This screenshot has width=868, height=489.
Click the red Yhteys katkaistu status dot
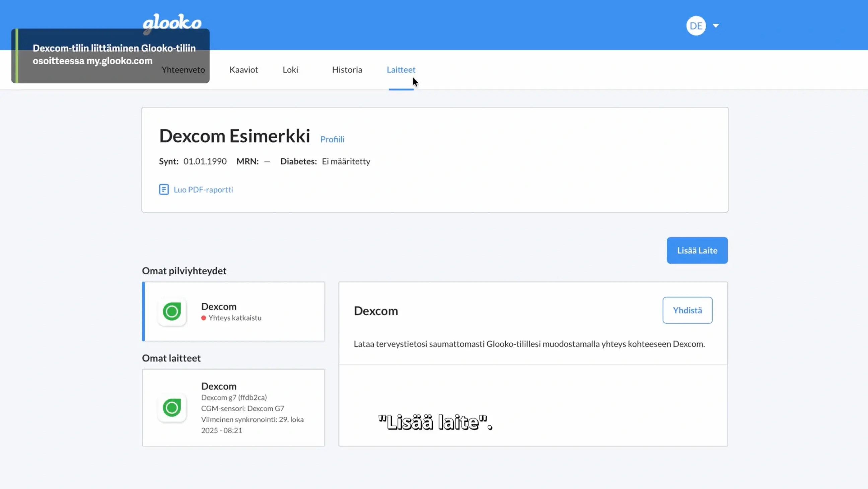click(x=204, y=318)
